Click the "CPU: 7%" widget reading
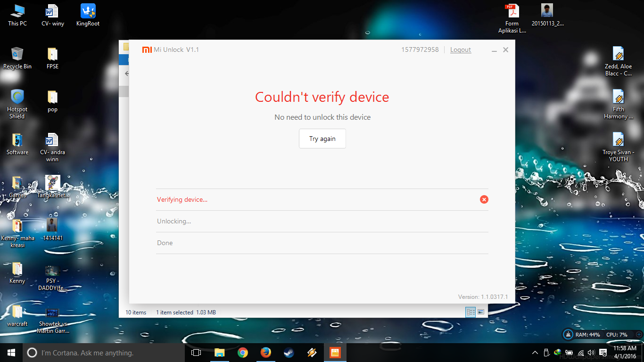 (617, 335)
